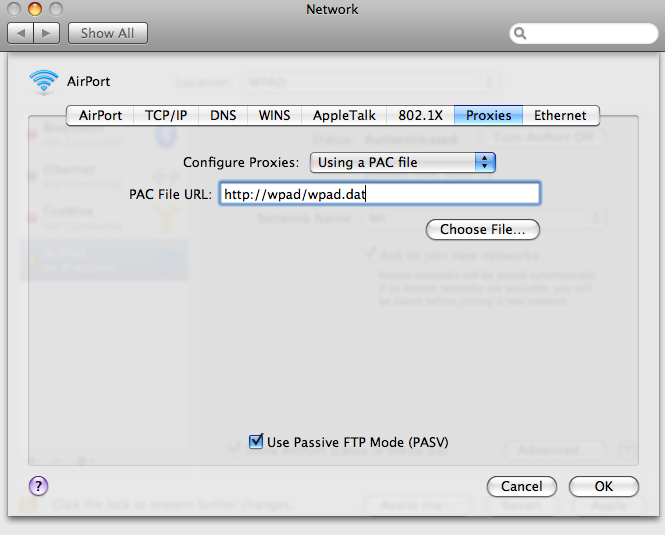Screen dimensions: 665x535
Task: Click the forward navigation arrow
Action: (46, 33)
